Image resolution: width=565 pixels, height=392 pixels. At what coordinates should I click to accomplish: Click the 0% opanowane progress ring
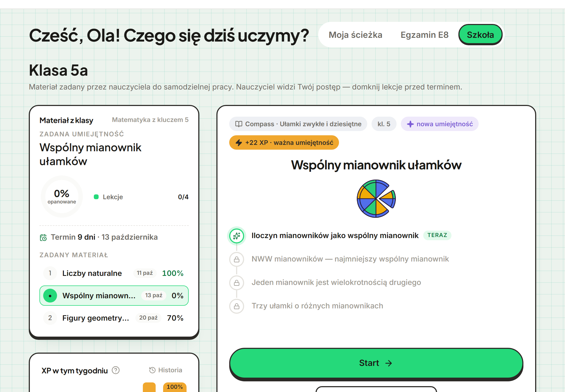coord(62,197)
